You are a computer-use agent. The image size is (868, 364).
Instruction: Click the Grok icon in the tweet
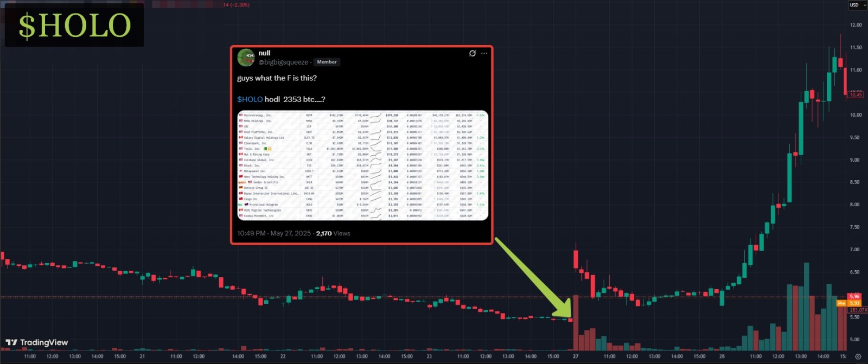click(x=473, y=53)
